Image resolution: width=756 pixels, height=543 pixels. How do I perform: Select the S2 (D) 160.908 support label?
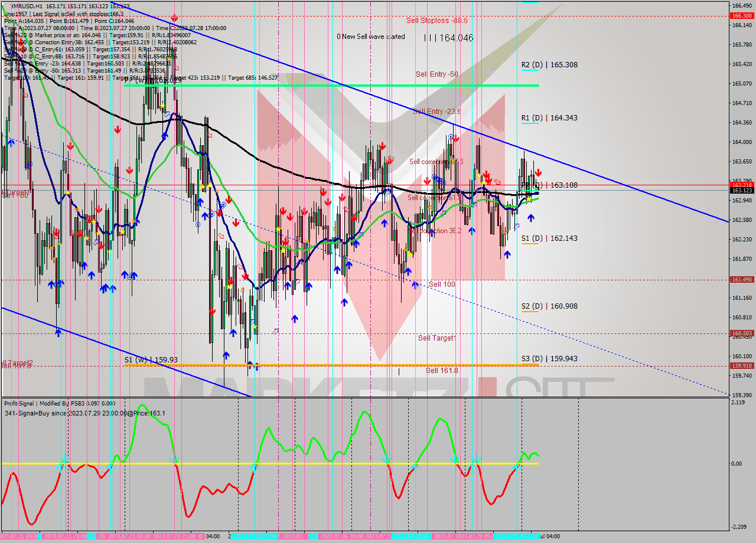pyautogui.click(x=549, y=306)
